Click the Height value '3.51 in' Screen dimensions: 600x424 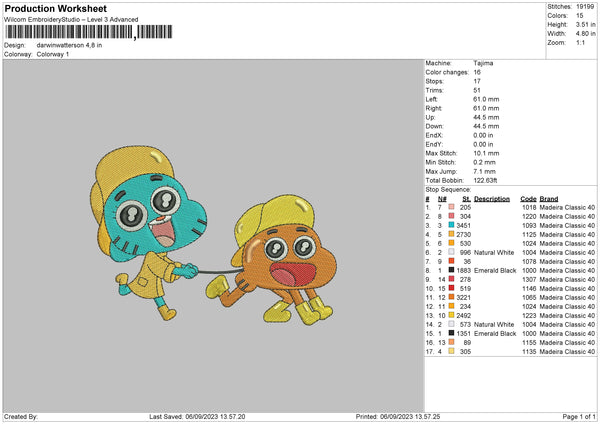coord(585,24)
